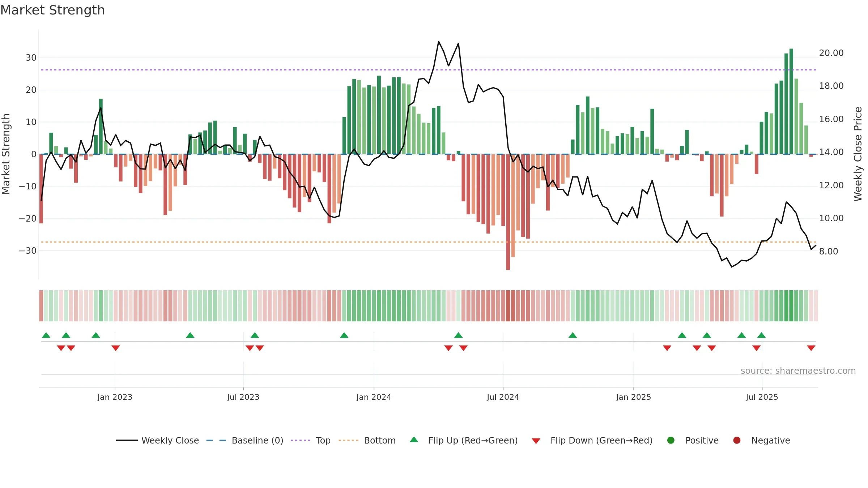Click the green Positive legend dot
This screenshot has width=868, height=488.
coord(671,440)
